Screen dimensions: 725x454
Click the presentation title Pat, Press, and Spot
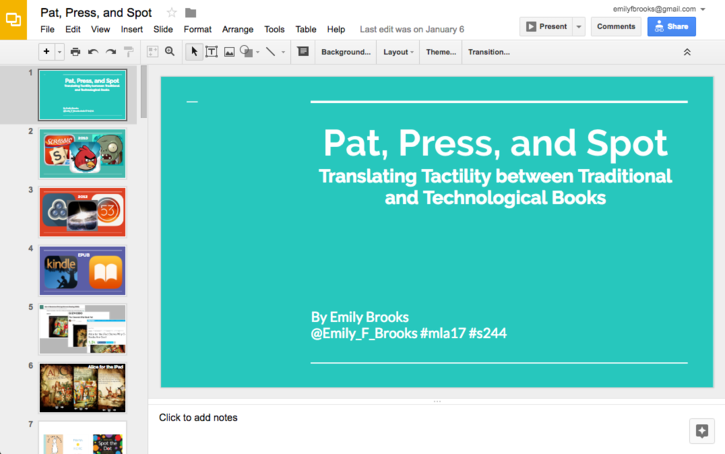click(x=96, y=12)
